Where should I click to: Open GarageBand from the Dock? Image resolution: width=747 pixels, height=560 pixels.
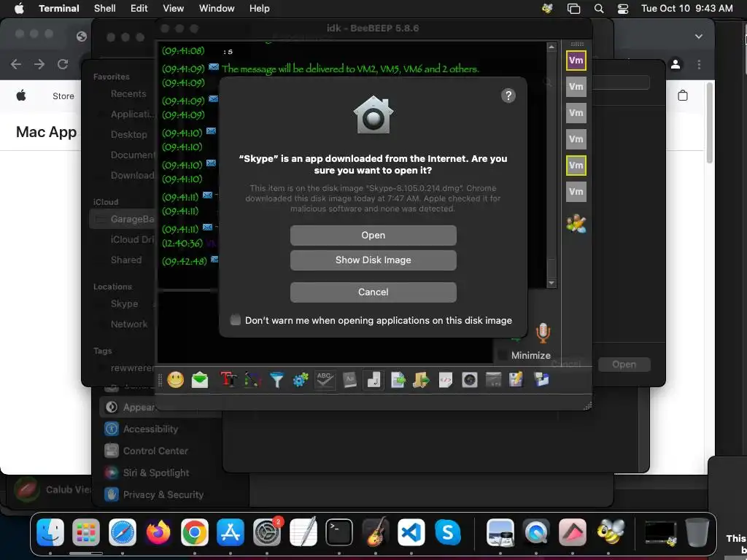376,532
